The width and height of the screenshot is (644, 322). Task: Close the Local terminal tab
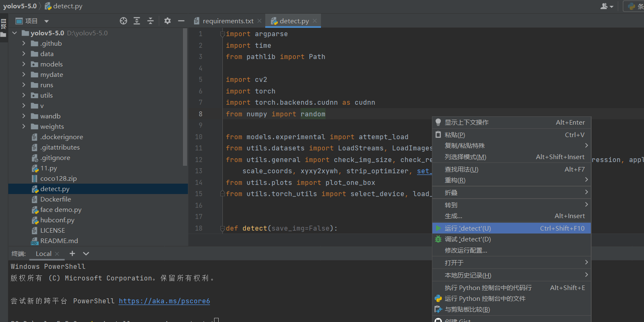pos(57,253)
